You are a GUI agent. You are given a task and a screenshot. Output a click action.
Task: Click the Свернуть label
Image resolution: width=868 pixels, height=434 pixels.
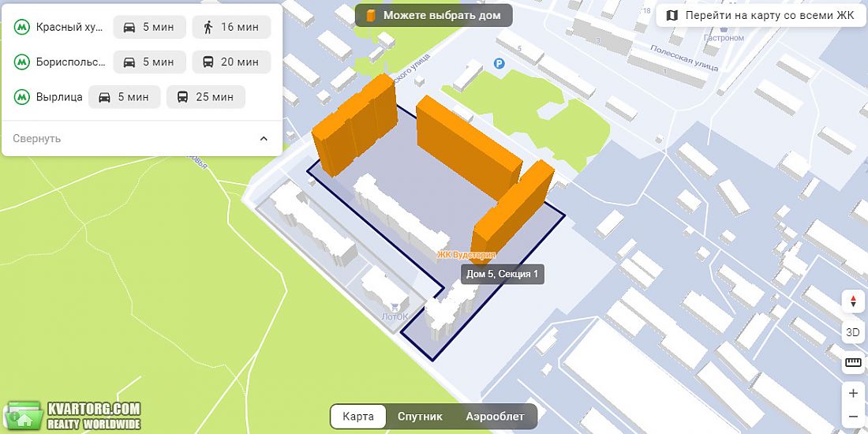coord(37,138)
